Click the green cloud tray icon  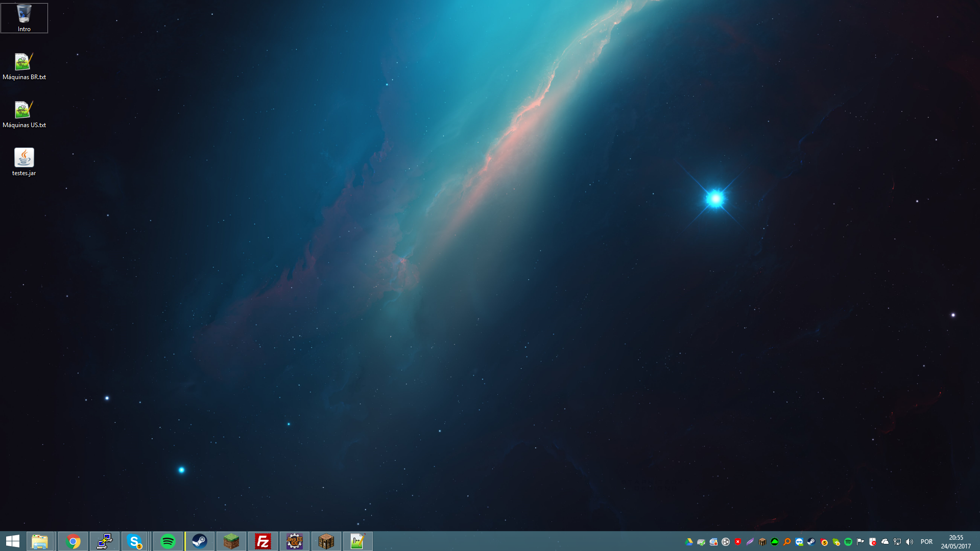tap(775, 542)
